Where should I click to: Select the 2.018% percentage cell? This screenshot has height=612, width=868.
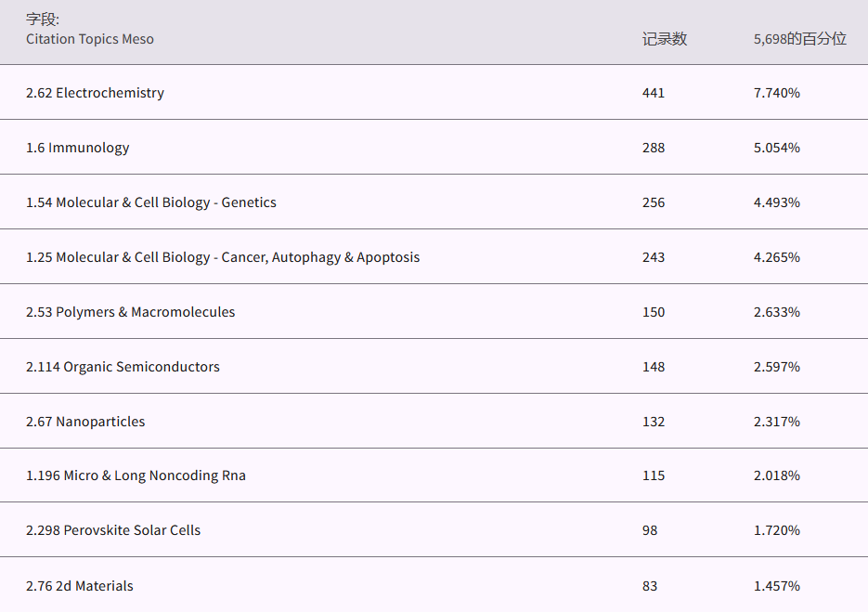pos(776,475)
